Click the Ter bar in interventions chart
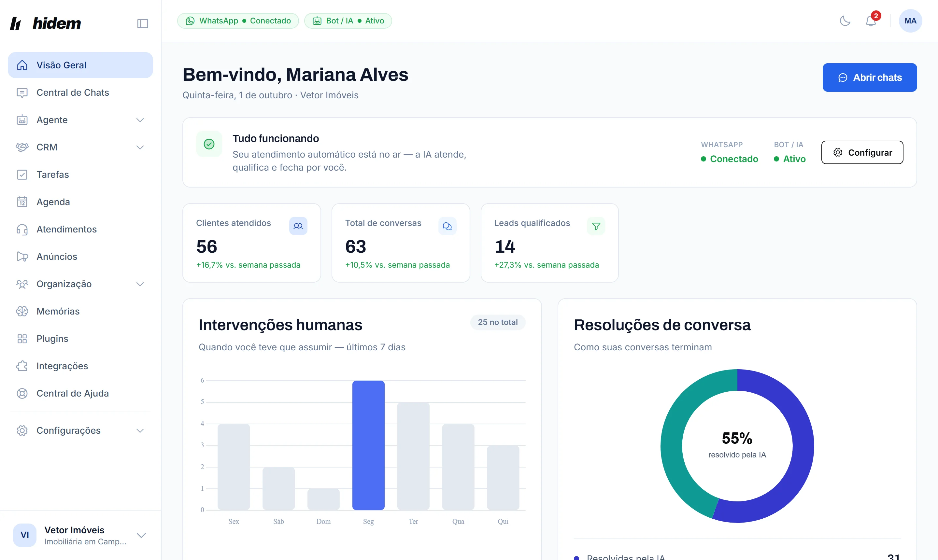 tap(413, 456)
